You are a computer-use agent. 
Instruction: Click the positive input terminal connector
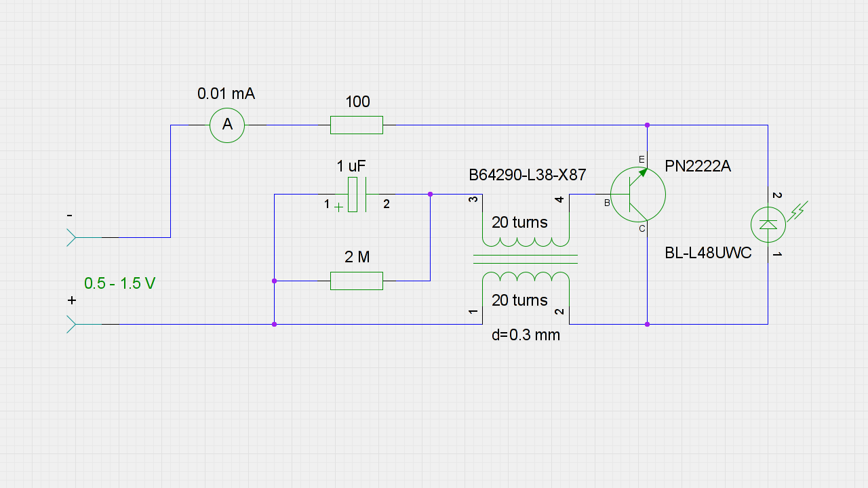coord(72,324)
